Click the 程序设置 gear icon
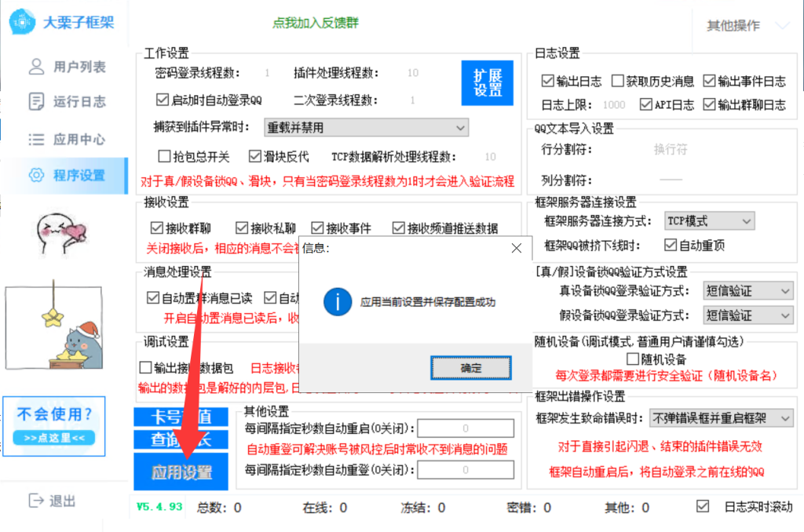804x532 pixels. click(35, 175)
